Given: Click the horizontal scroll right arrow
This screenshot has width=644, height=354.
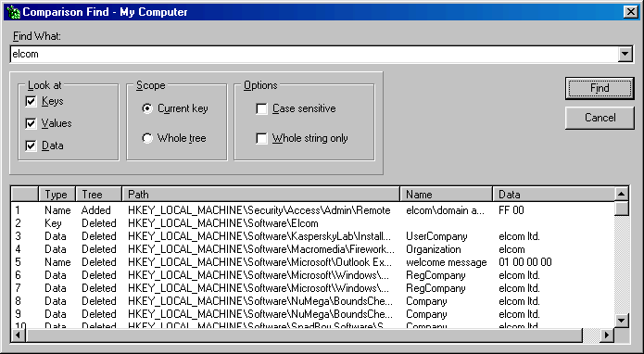Looking at the screenshot, I should tap(607, 335).
